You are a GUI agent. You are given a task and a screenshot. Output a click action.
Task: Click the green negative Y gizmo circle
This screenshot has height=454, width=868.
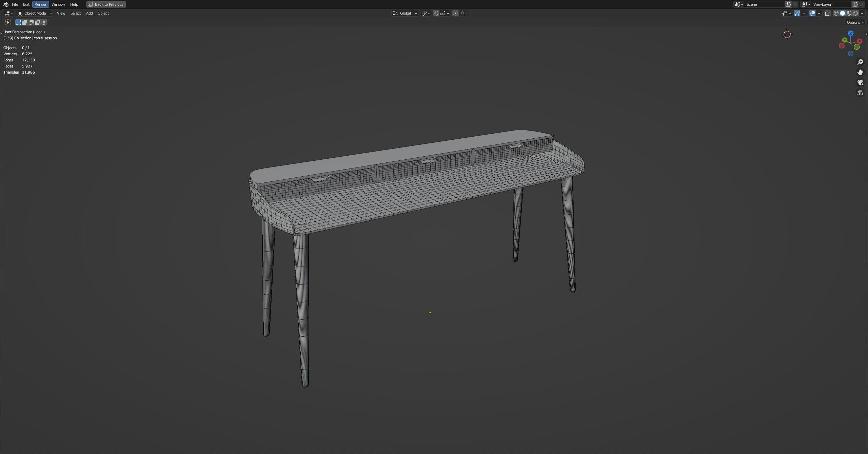[857, 47]
